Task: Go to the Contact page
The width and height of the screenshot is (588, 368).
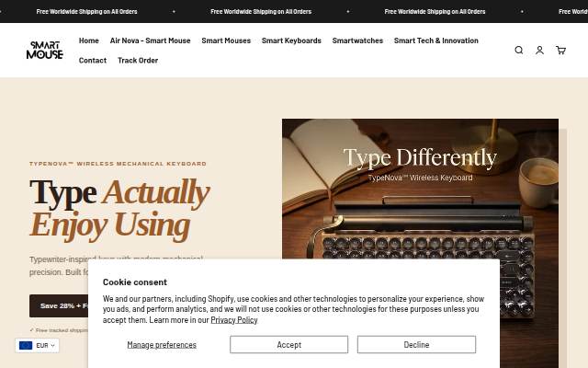Action: [93, 60]
